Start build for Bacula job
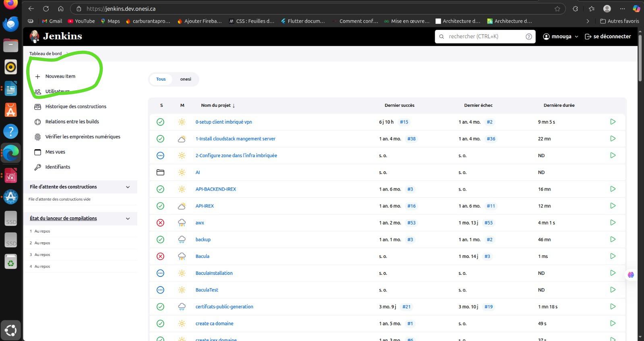 tap(613, 256)
